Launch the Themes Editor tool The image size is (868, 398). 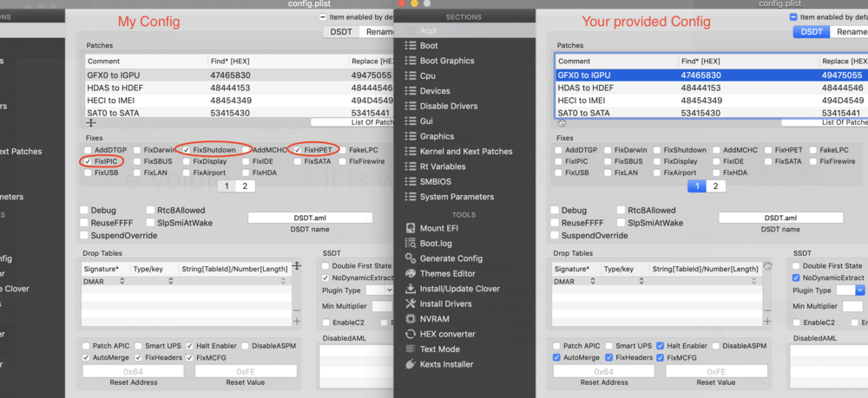[x=447, y=274]
